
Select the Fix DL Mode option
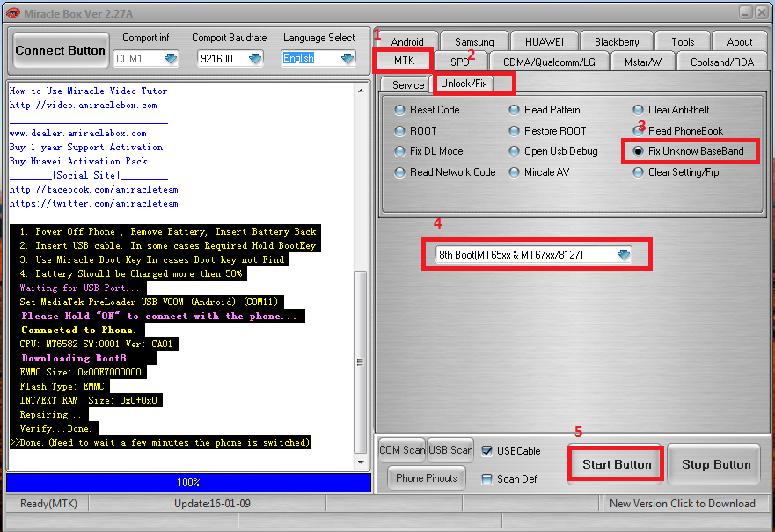pyautogui.click(x=429, y=151)
